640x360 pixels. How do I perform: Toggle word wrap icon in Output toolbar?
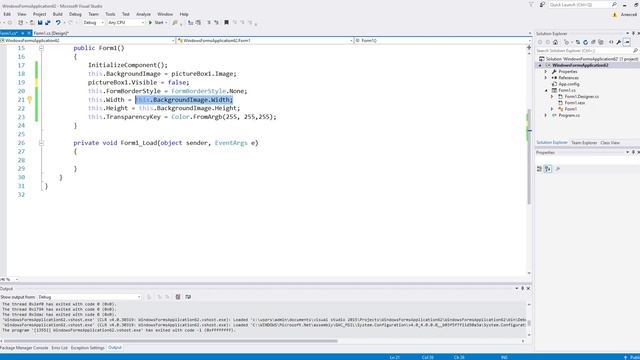coord(188,297)
